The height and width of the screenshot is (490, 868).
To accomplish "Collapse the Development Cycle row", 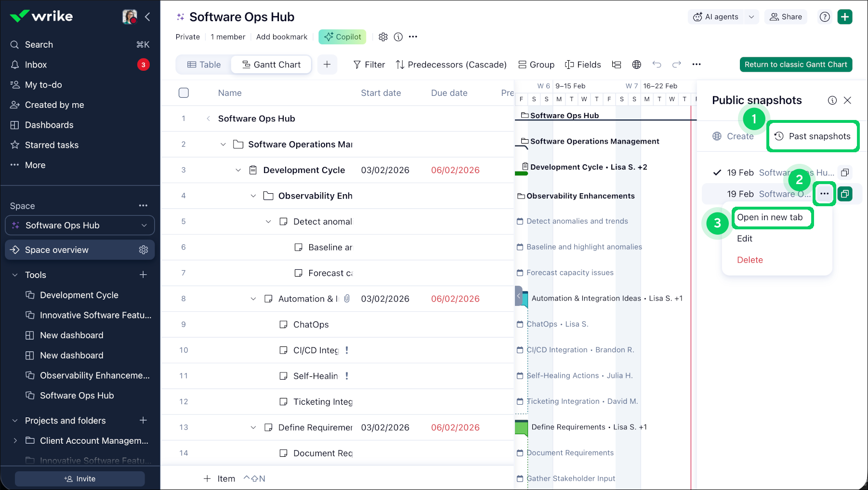I will coord(238,170).
